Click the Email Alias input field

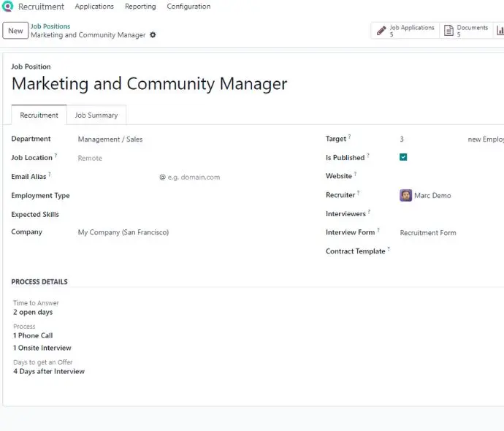(x=118, y=177)
